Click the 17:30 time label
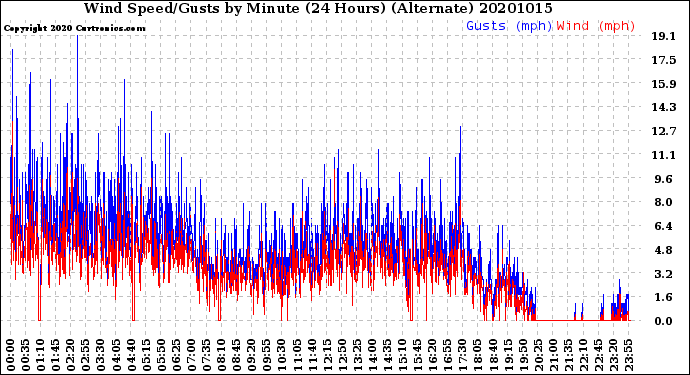 coord(462,355)
